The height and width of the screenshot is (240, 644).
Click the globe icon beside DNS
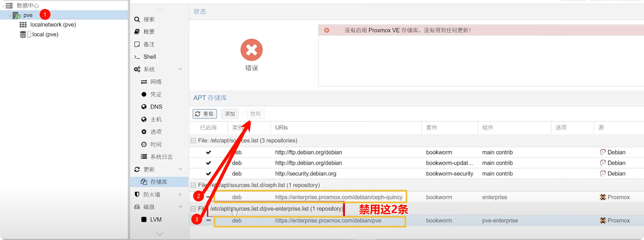(x=144, y=107)
